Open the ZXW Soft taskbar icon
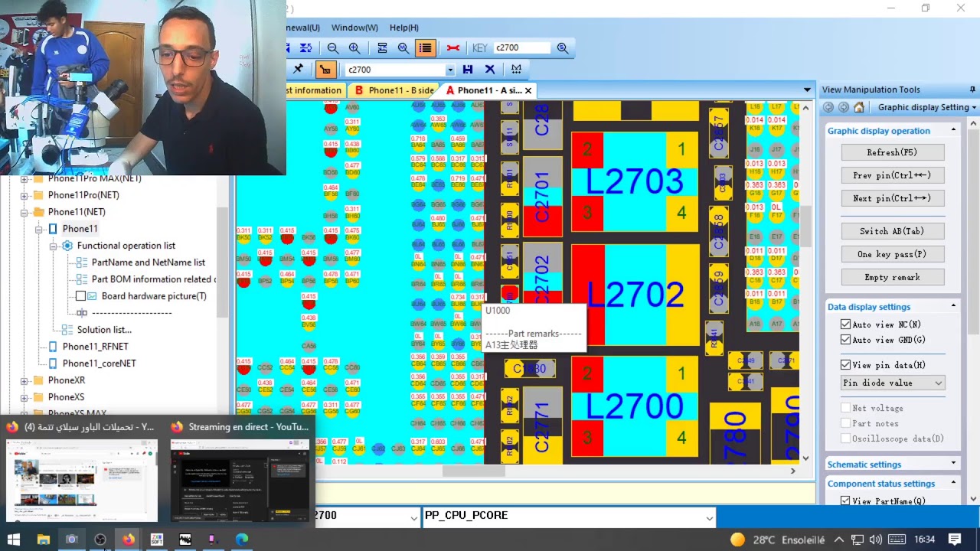Image resolution: width=980 pixels, height=551 pixels. (x=157, y=540)
